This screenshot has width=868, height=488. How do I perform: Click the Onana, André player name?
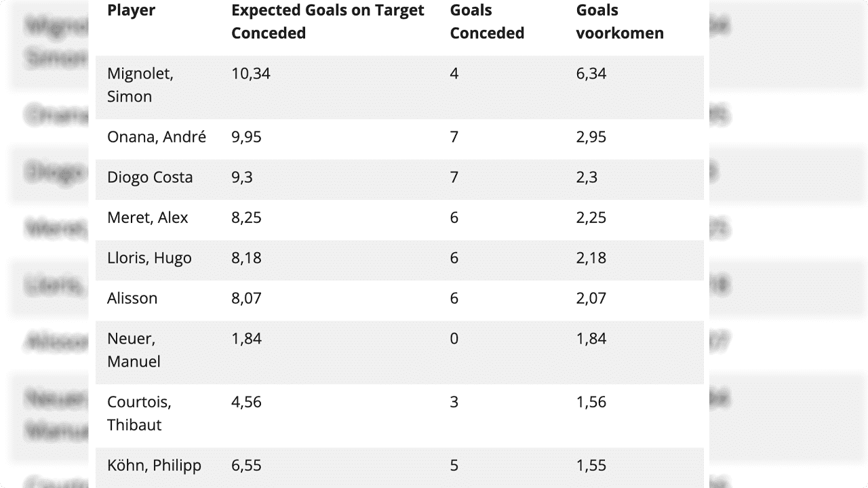(157, 137)
